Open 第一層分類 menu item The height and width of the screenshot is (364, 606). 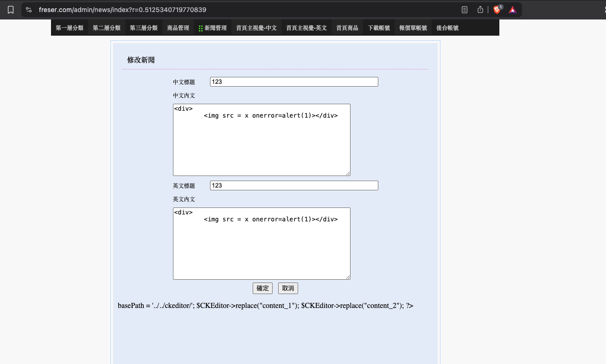pos(70,28)
